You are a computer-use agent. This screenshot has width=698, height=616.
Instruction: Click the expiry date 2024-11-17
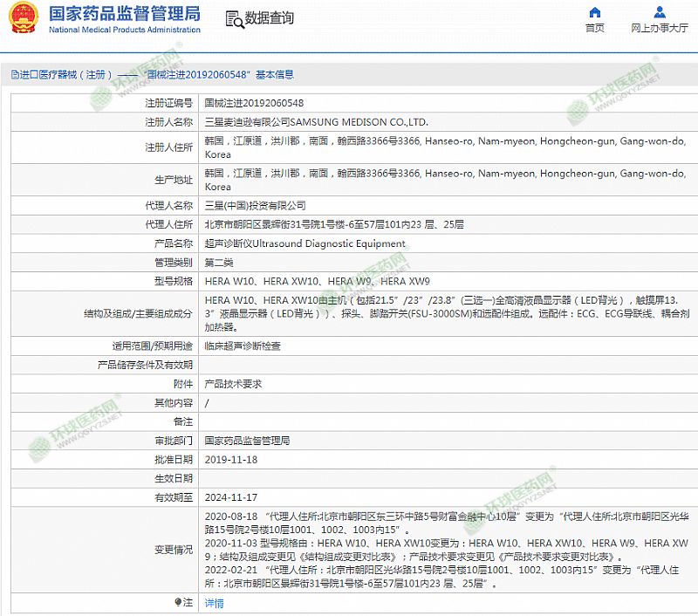click(231, 496)
